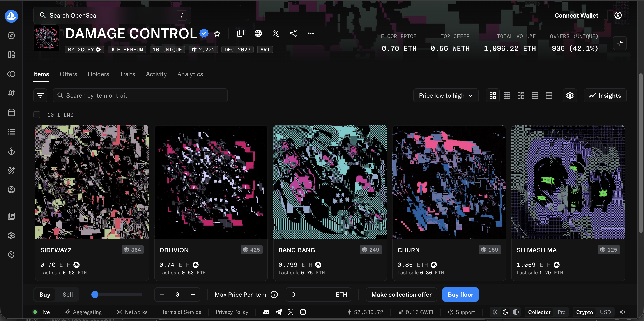Switch to the Analytics tab
The width and height of the screenshot is (644, 321).
[190, 74]
